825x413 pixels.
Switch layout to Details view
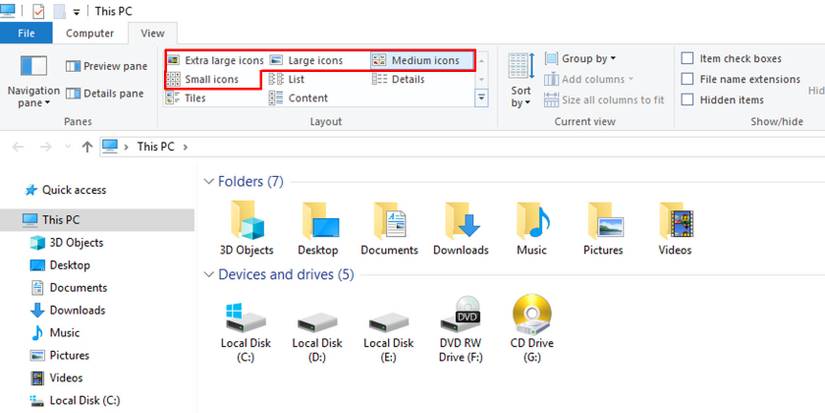pyautogui.click(x=398, y=79)
